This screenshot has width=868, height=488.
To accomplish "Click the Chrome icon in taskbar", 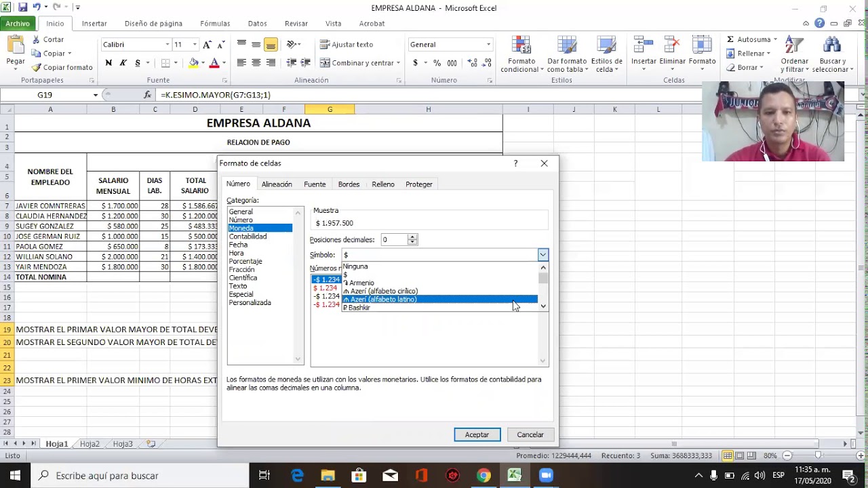I will coord(484,475).
